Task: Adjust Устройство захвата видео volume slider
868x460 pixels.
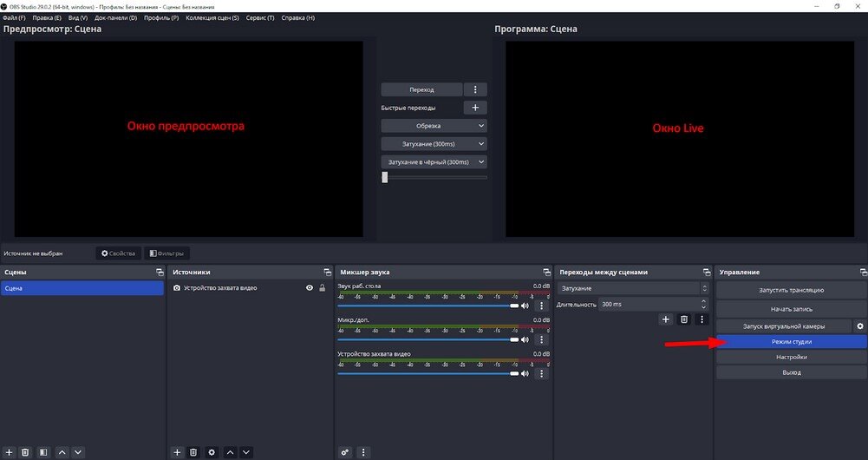Action: click(x=427, y=373)
